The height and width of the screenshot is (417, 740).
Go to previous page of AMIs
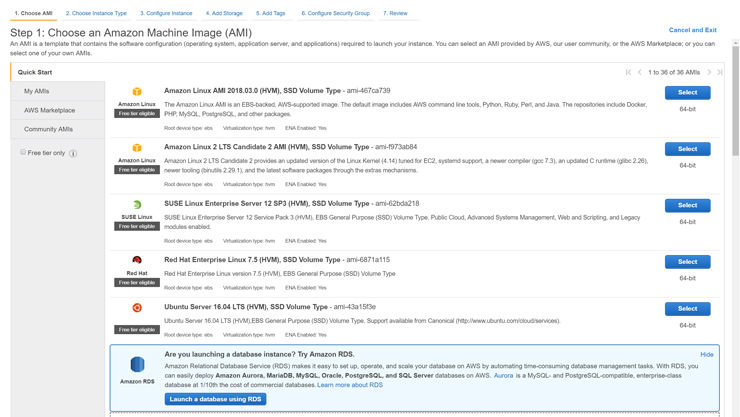click(639, 72)
